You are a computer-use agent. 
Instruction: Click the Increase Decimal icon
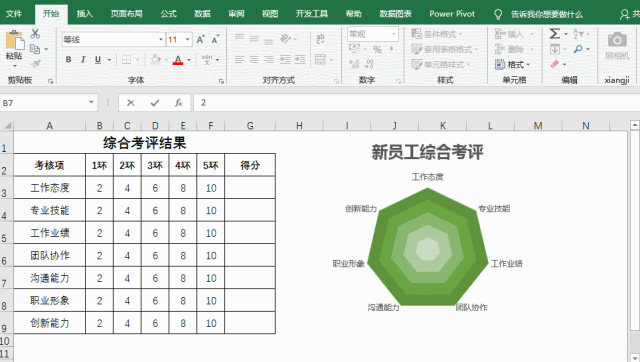354,64
